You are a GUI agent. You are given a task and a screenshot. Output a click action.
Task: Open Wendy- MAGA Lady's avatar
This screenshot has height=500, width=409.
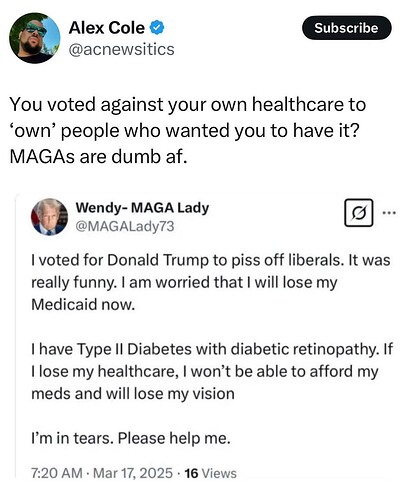pos(49,217)
